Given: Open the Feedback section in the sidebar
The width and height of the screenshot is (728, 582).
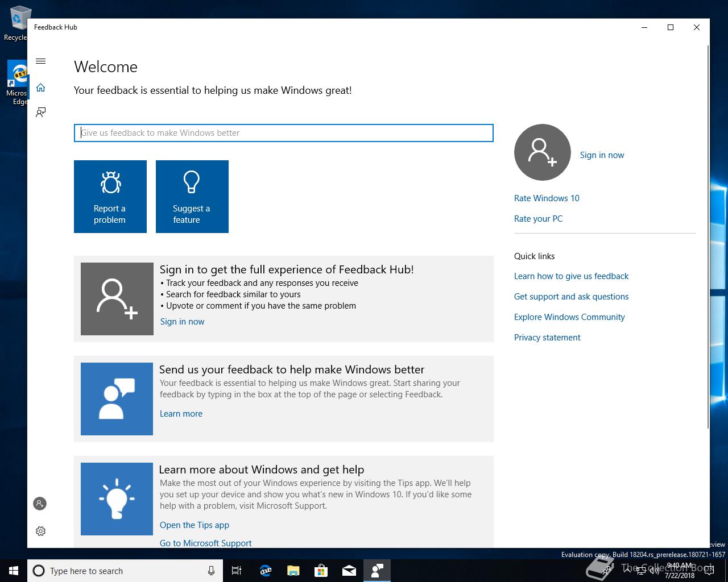Looking at the screenshot, I should coord(40,113).
